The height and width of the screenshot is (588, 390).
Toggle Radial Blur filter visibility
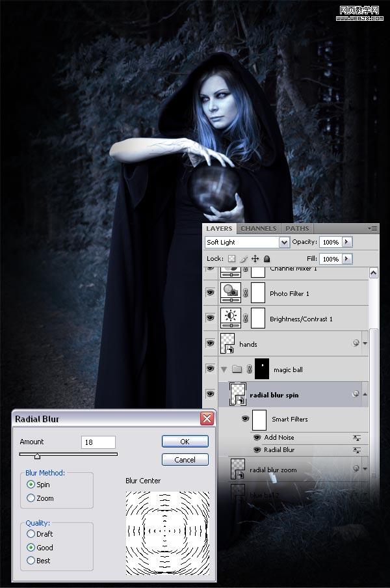(257, 450)
